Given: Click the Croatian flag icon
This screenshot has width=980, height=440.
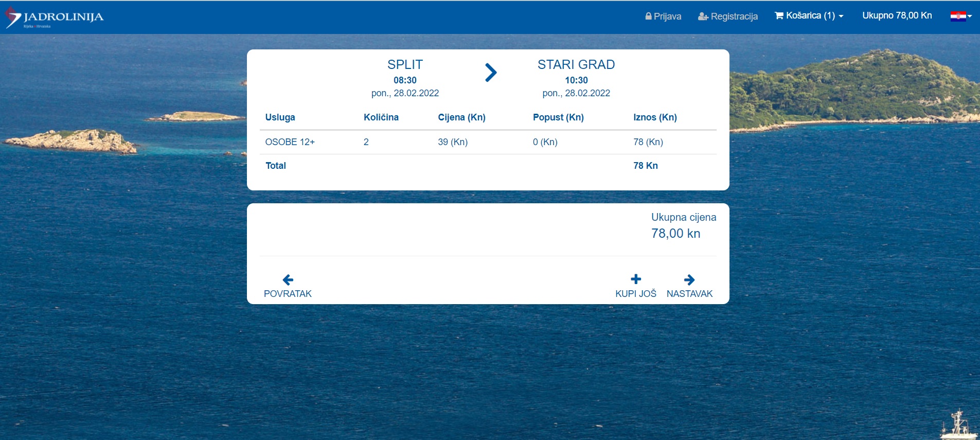Looking at the screenshot, I should pyautogui.click(x=957, y=16).
